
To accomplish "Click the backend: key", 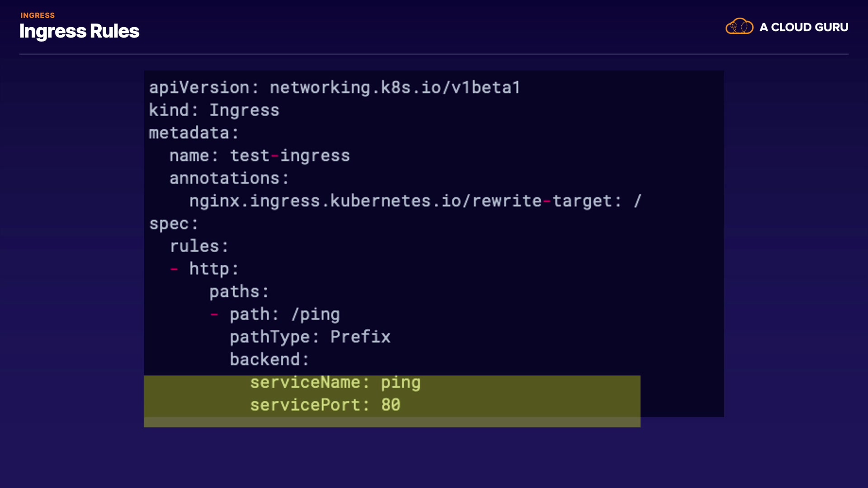I will [x=269, y=359].
